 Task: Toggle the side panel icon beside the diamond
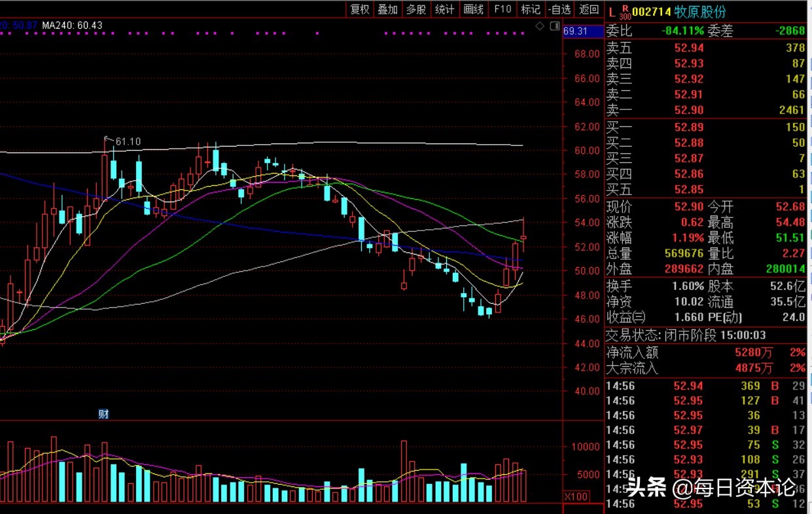[554, 26]
